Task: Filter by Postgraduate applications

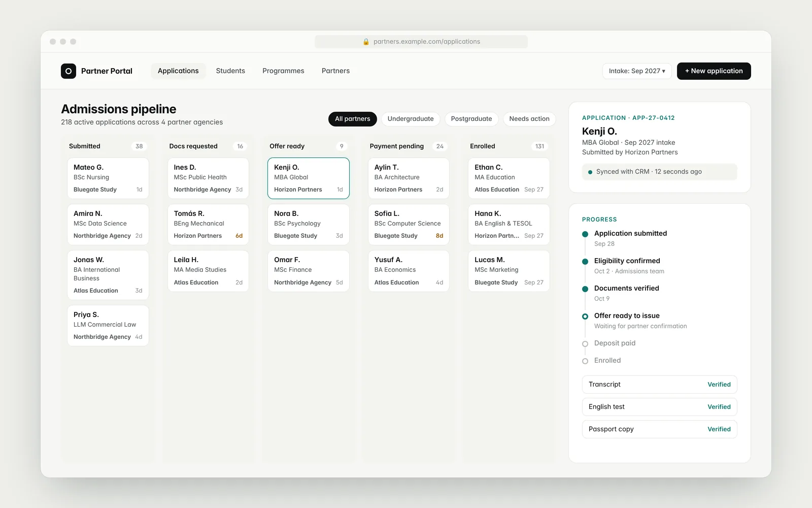Action: pos(471,119)
